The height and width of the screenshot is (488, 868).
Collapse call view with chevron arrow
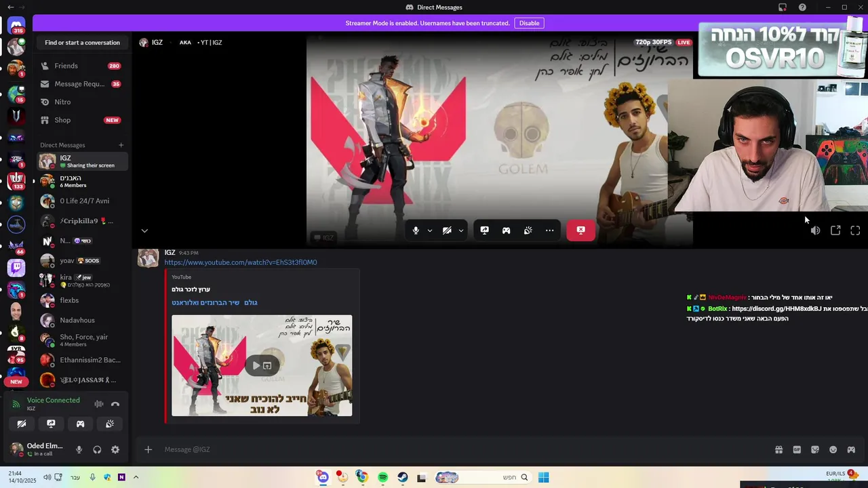click(144, 230)
